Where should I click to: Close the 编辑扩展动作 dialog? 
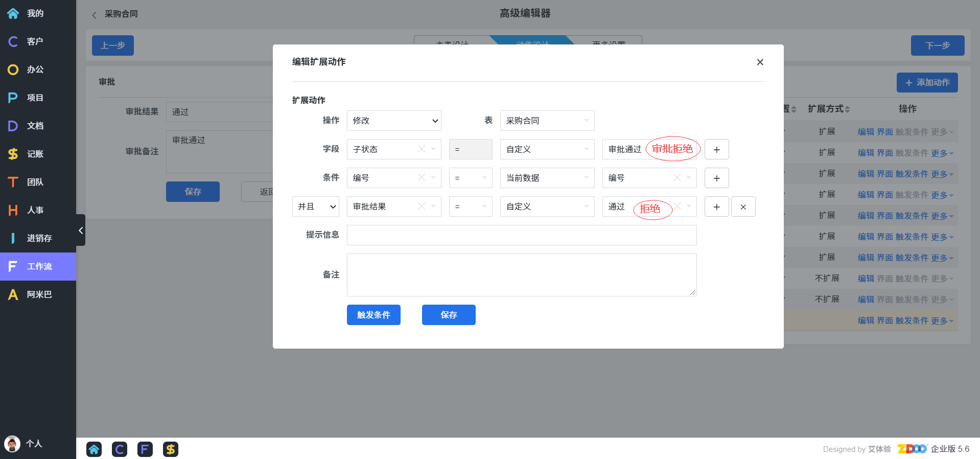click(x=760, y=62)
